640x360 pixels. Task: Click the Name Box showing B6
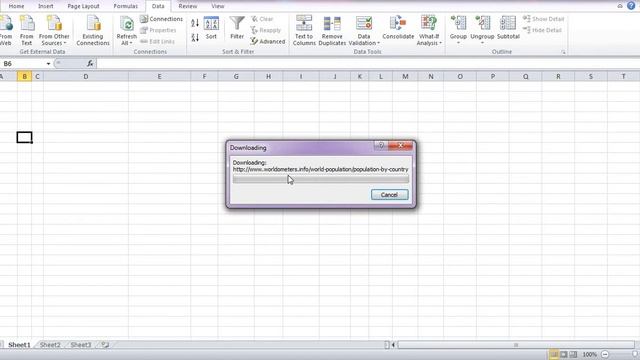(22, 64)
